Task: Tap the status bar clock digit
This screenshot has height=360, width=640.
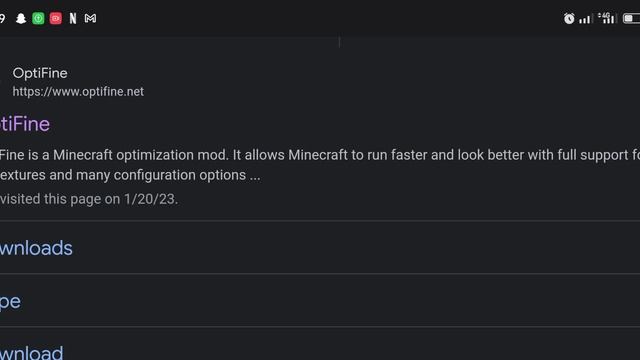Action: [2, 18]
